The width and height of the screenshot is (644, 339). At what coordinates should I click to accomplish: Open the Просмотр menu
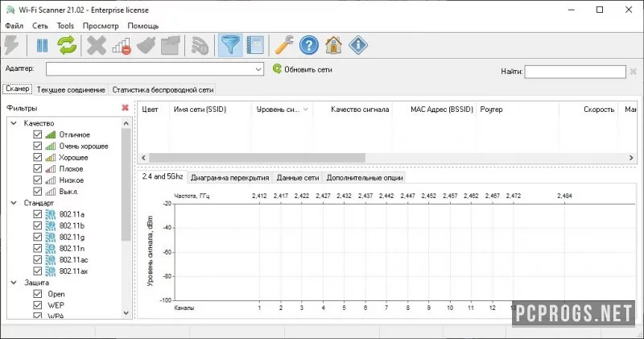click(101, 26)
